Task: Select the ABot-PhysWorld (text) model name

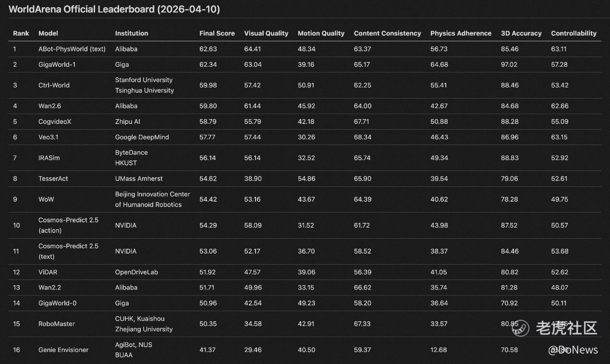Action: tap(72, 49)
